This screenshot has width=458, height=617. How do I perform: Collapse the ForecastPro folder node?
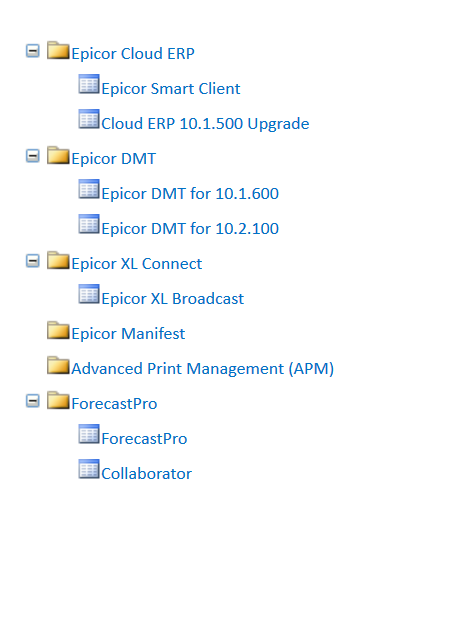point(33,401)
